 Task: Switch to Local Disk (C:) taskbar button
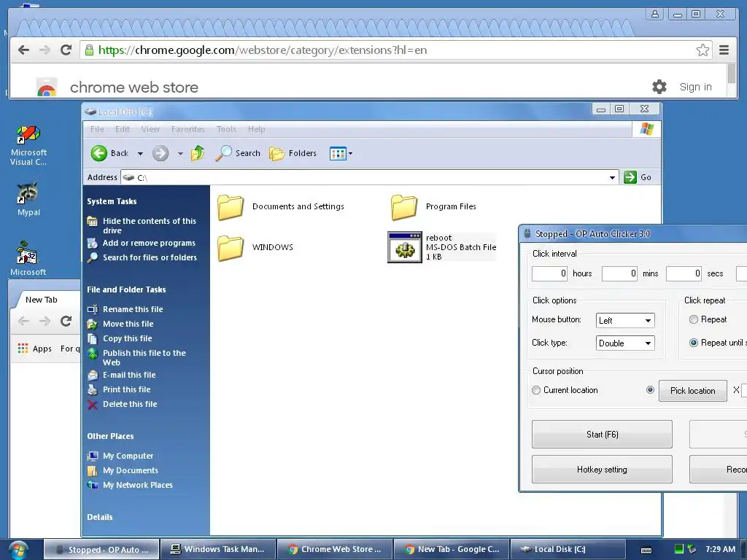coord(568,549)
